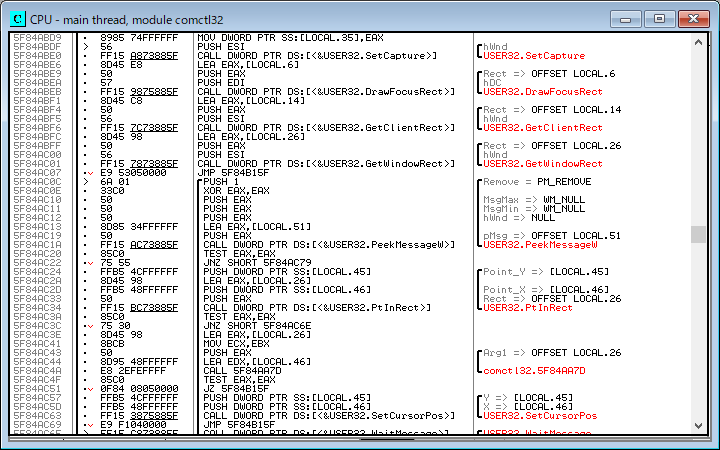Screen dimensions: 720x450
Task: Click the hWnd => NULL argument
Action: pyautogui.click(x=519, y=218)
